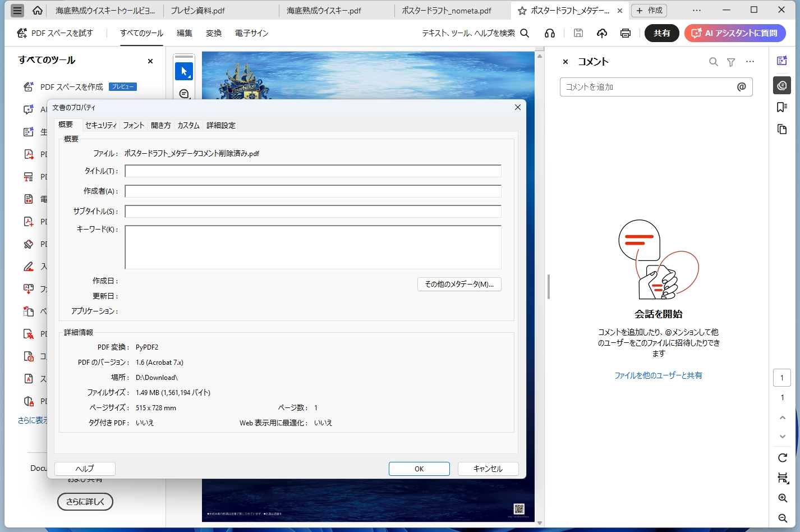800x532 pixels.
Task: Activate the read-aloud headphones icon
Action: [x=549, y=33]
